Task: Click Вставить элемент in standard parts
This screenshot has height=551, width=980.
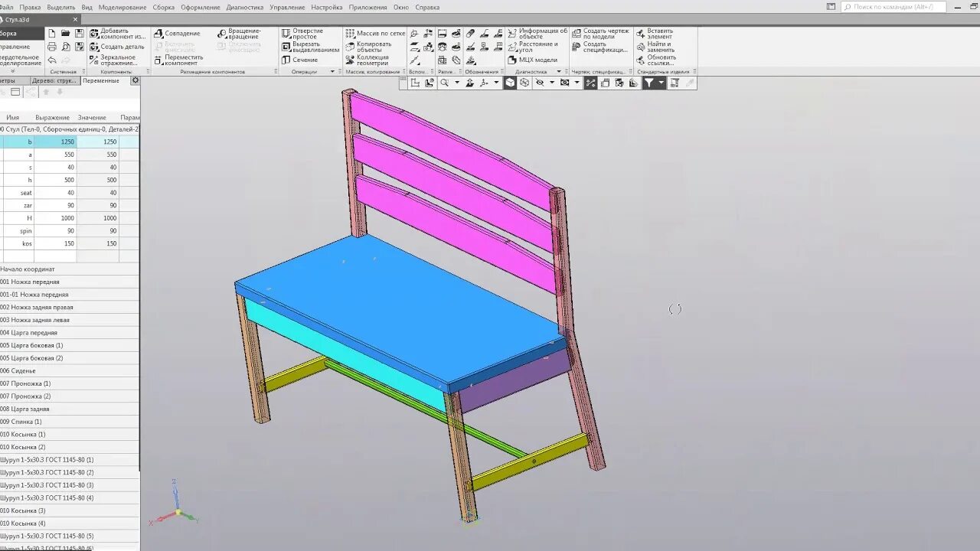Action: click(655, 34)
